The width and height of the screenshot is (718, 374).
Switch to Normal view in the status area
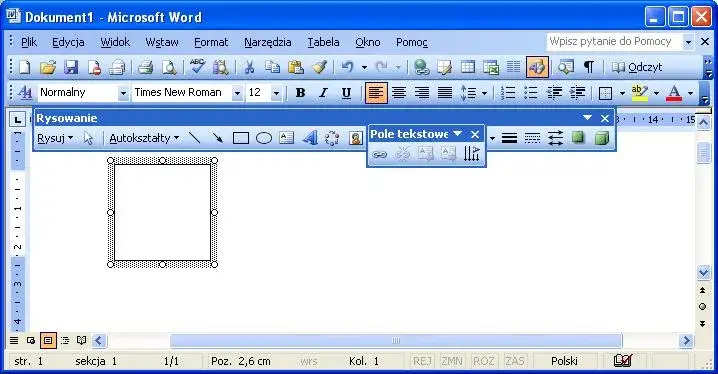point(14,340)
